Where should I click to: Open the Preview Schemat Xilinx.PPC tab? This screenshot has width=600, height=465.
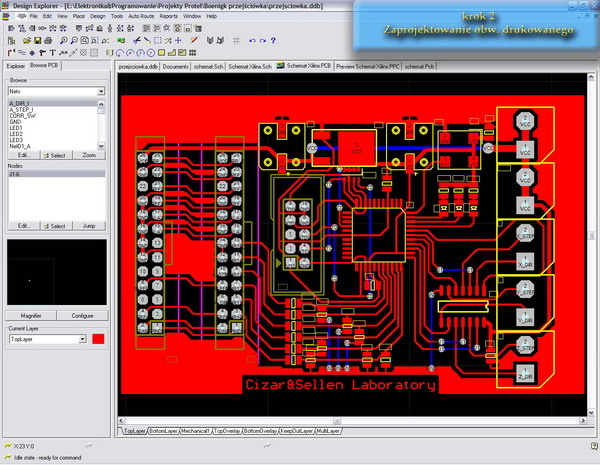(x=367, y=67)
